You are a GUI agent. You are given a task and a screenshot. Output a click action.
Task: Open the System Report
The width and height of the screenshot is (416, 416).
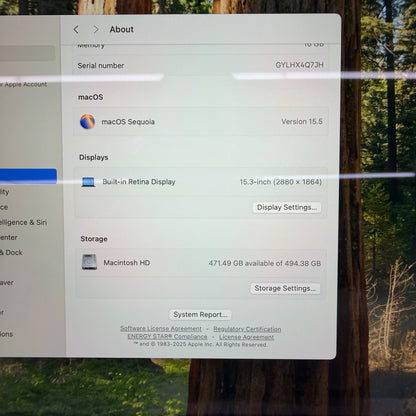click(x=200, y=315)
